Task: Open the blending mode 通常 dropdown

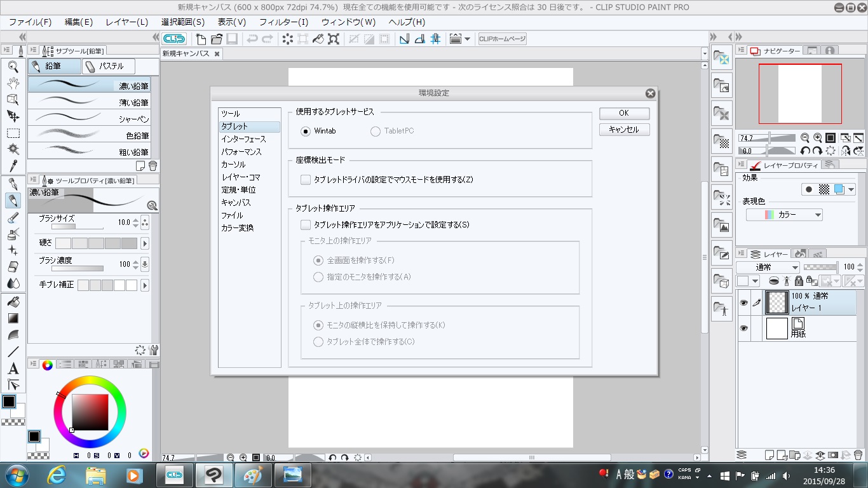Action: point(768,268)
